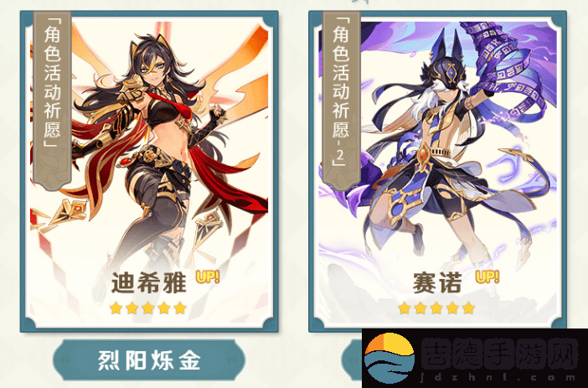Screen dimensions: 588x388
Task: Click the five-star rating under 赛诺
Action: (436, 308)
